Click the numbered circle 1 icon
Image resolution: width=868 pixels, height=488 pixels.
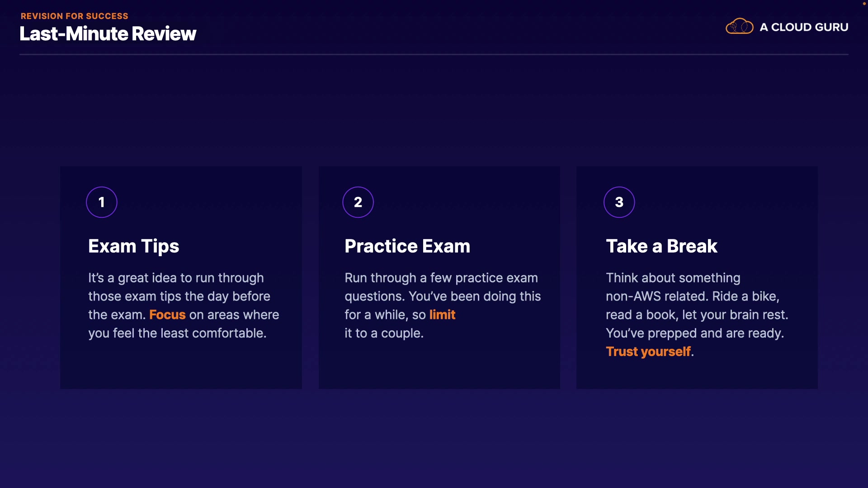pos(102,202)
